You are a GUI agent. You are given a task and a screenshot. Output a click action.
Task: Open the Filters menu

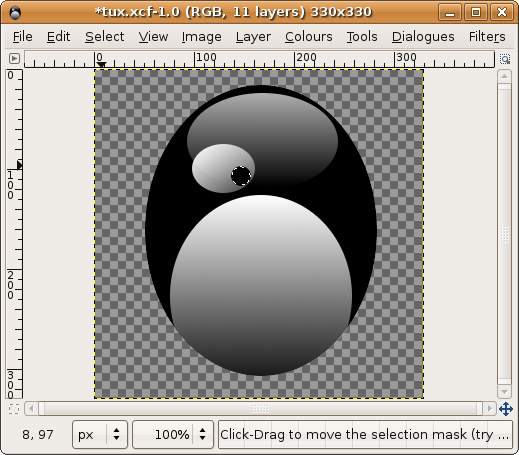click(x=487, y=37)
